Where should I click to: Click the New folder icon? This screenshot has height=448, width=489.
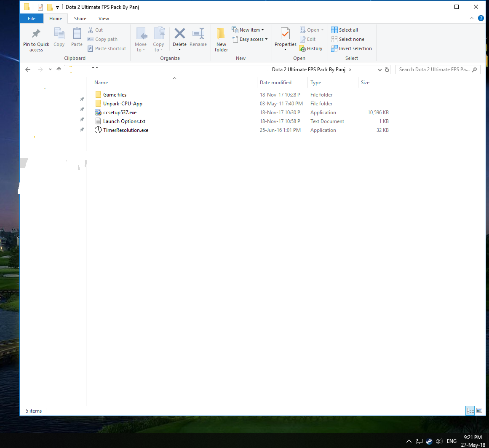[x=221, y=34]
